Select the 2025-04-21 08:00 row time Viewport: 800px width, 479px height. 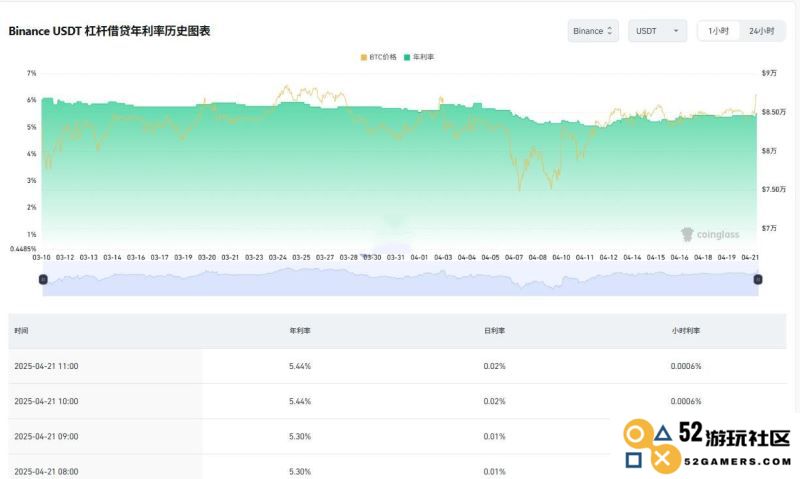pos(46,472)
